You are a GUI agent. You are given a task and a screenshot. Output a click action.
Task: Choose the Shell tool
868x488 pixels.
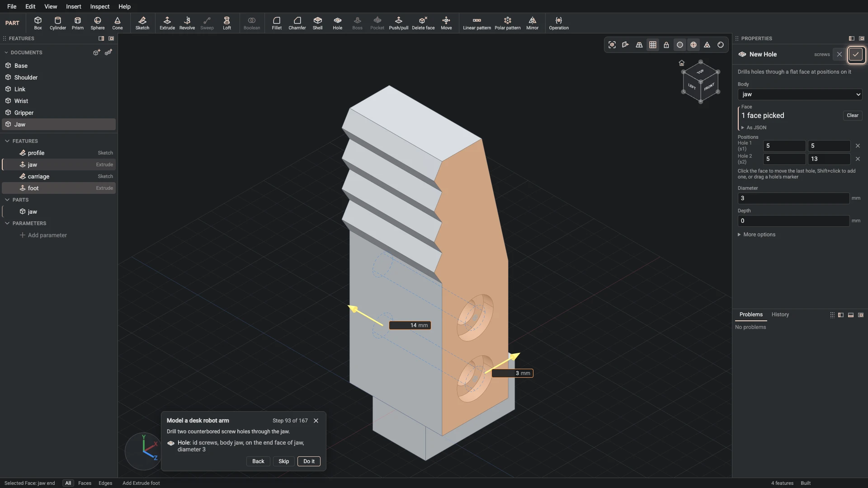(318, 23)
